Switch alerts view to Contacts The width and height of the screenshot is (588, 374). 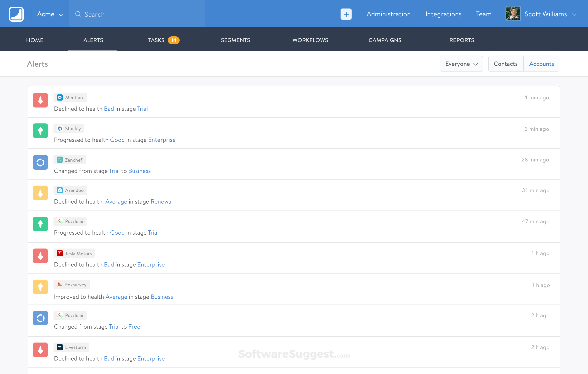(506, 64)
